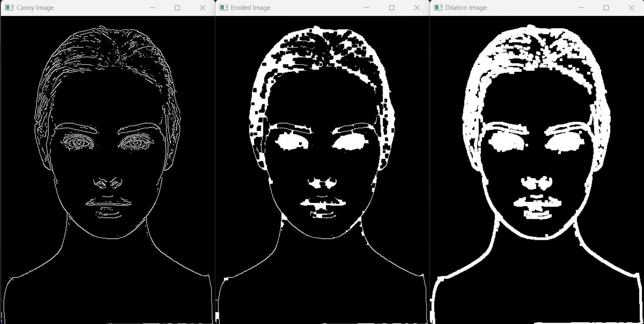Maximize the Canny Image window
The height and width of the screenshot is (324, 644).
click(177, 8)
